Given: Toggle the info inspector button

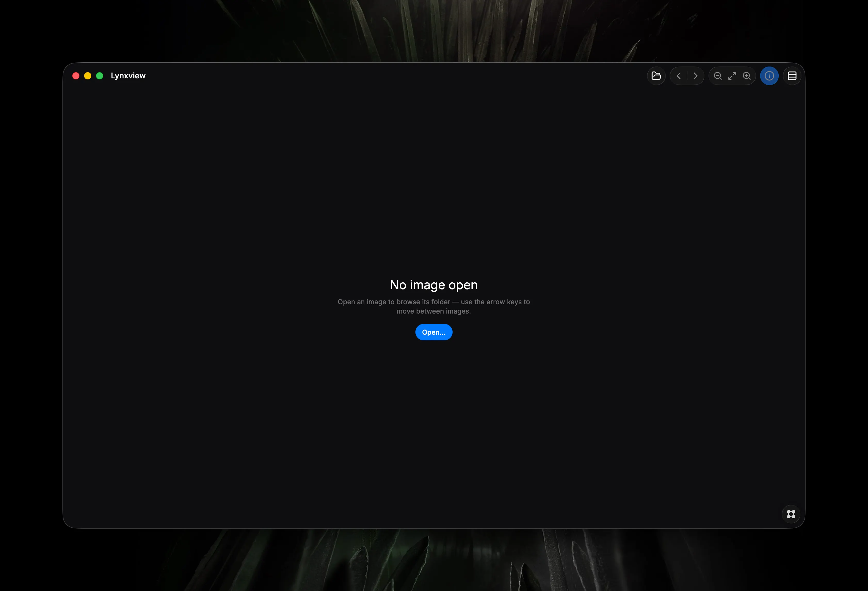Looking at the screenshot, I should click(x=769, y=76).
